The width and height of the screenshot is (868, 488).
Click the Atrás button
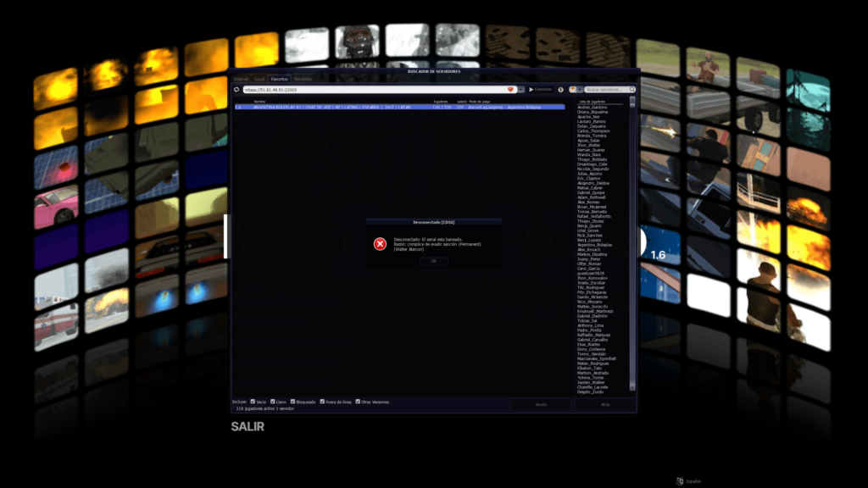pos(605,404)
